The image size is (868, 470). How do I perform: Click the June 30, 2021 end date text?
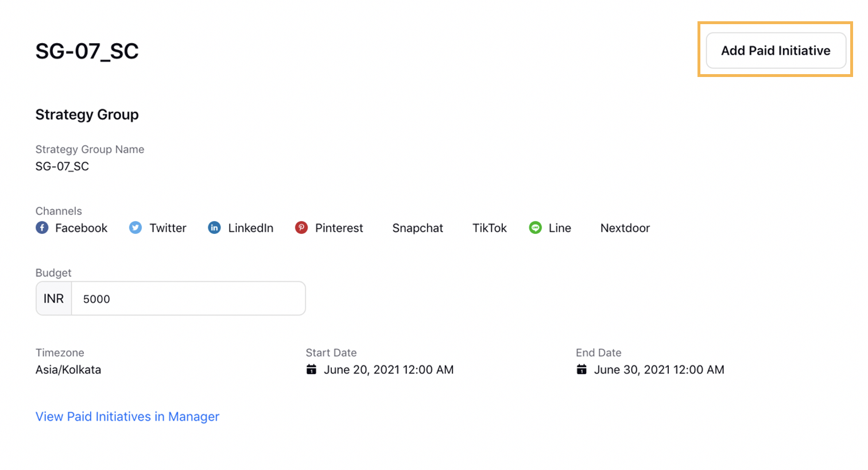click(659, 369)
